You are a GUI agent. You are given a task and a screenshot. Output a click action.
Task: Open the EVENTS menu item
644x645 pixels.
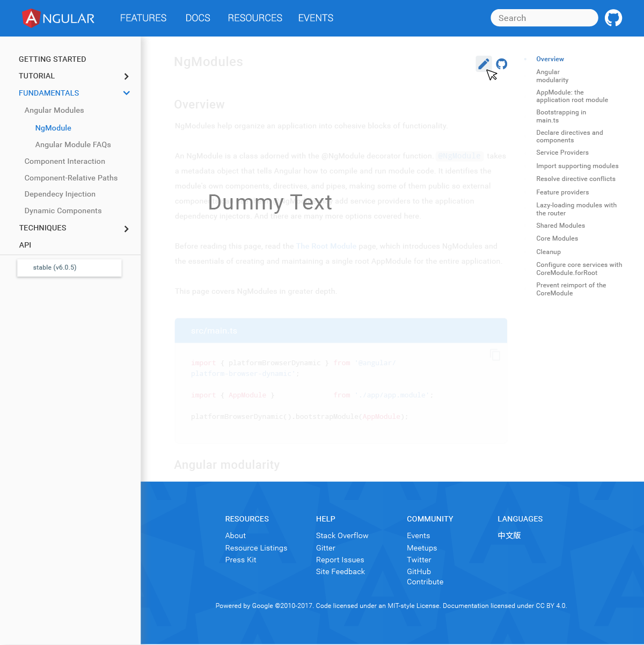tap(316, 18)
